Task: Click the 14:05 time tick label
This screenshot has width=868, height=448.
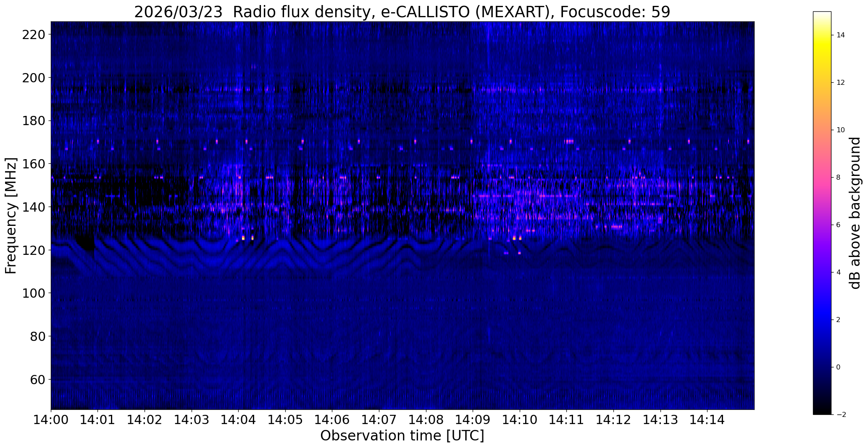Action: [285, 419]
